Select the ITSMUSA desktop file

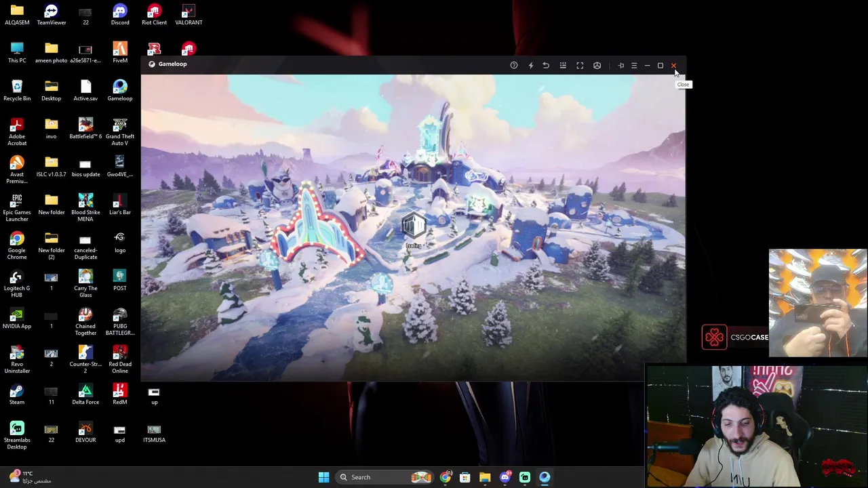pos(154,432)
